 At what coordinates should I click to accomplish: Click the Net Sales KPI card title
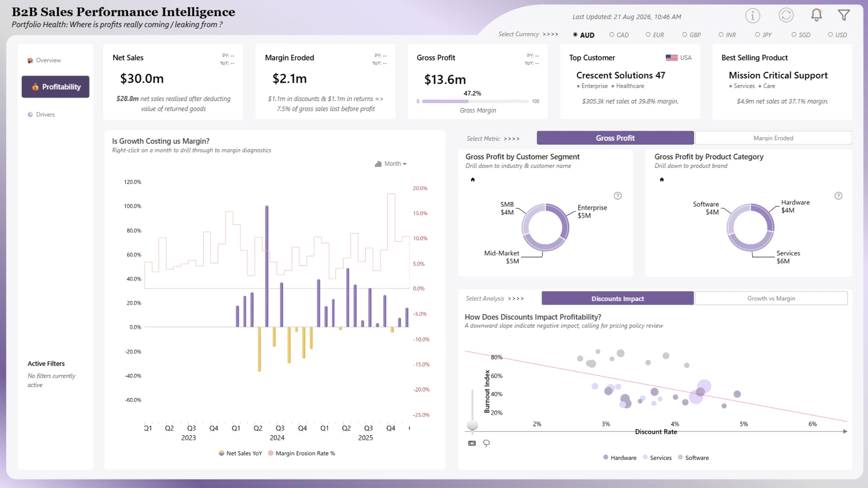coord(128,58)
